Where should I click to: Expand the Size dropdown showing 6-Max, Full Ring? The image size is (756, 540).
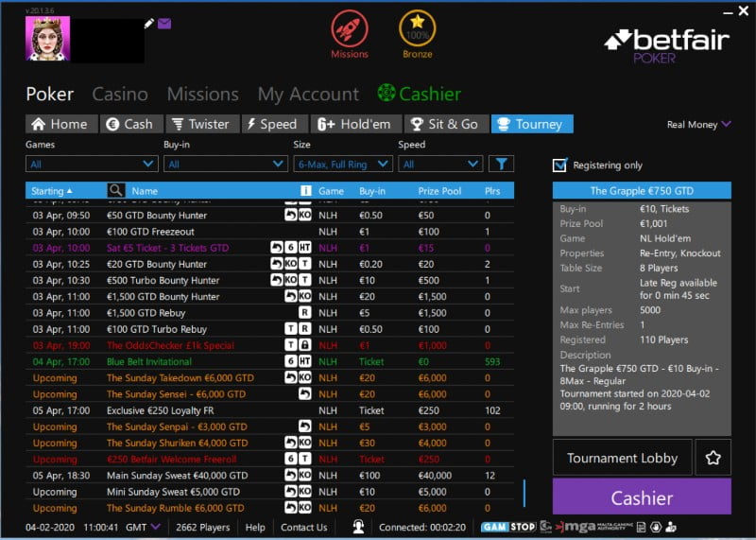(x=343, y=164)
